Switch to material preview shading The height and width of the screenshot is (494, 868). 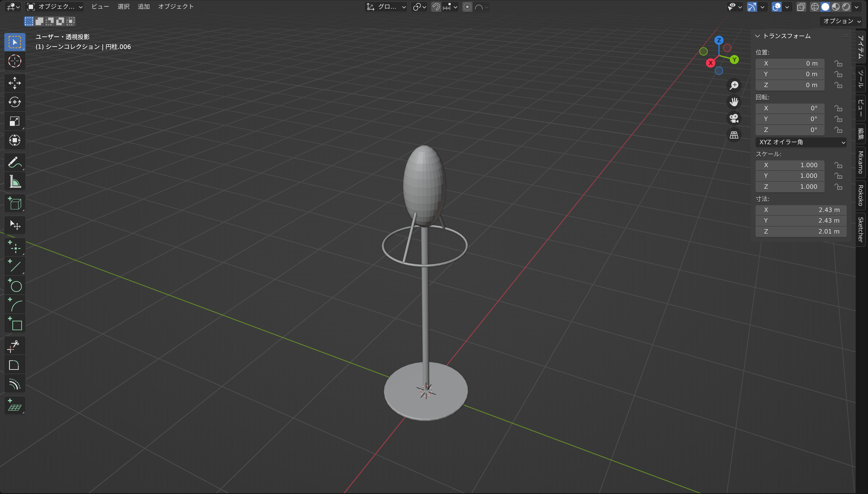coord(836,7)
